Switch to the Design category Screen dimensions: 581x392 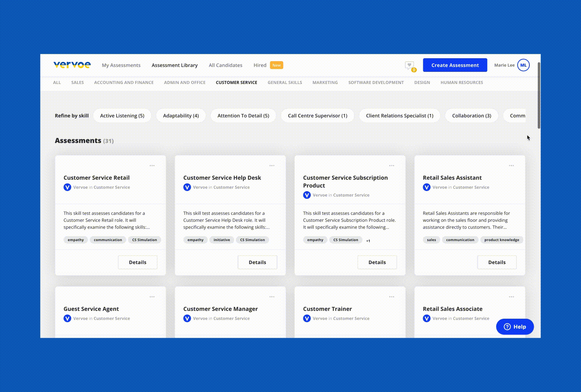pos(422,83)
